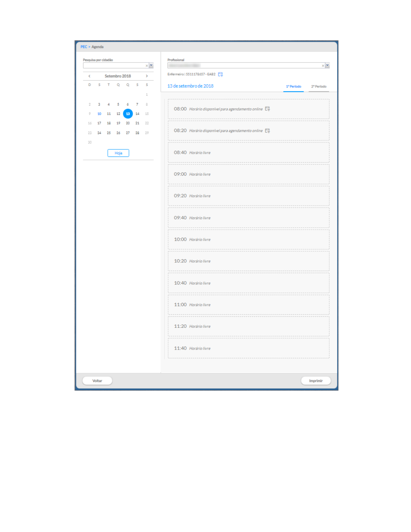The image size is (411, 532).
Task: Switch to the 1º Período tab
Action: [293, 87]
